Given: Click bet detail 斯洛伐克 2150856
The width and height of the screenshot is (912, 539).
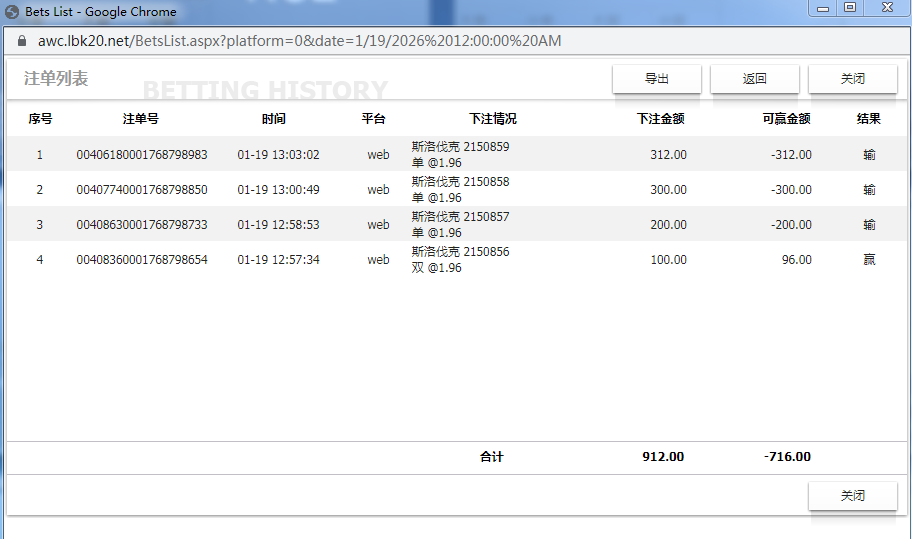Looking at the screenshot, I should click(x=460, y=251).
